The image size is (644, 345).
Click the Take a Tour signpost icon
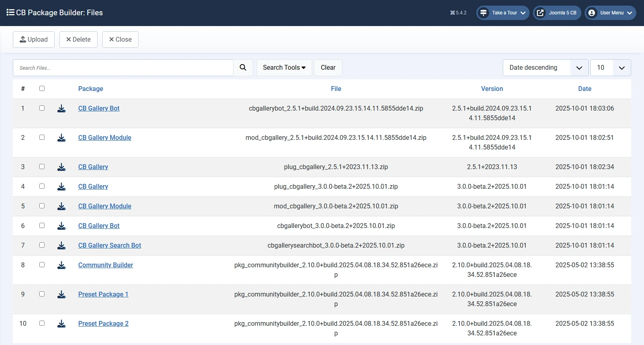click(x=484, y=13)
